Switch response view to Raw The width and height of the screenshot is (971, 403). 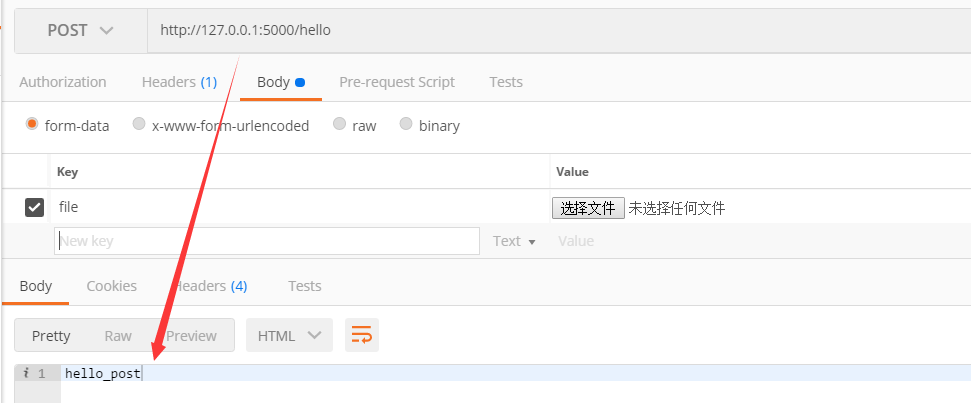pos(118,335)
